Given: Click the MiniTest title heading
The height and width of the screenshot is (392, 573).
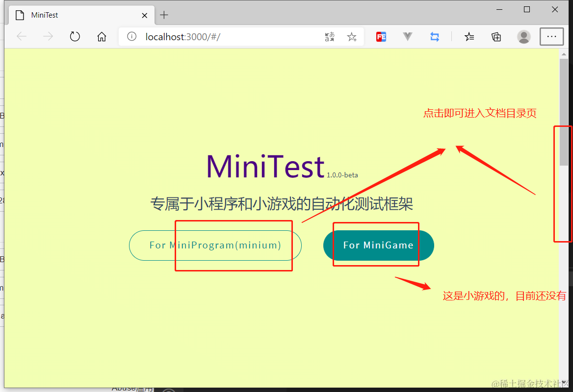Looking at the screenshot, I should pyautogui.click(x=266, y=167).
